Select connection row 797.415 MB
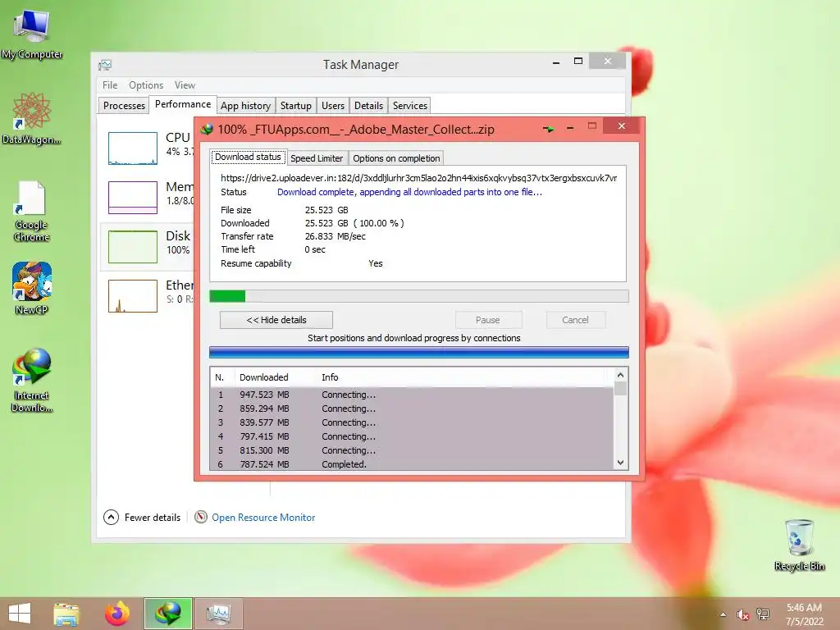 click(x=412, y=436)
